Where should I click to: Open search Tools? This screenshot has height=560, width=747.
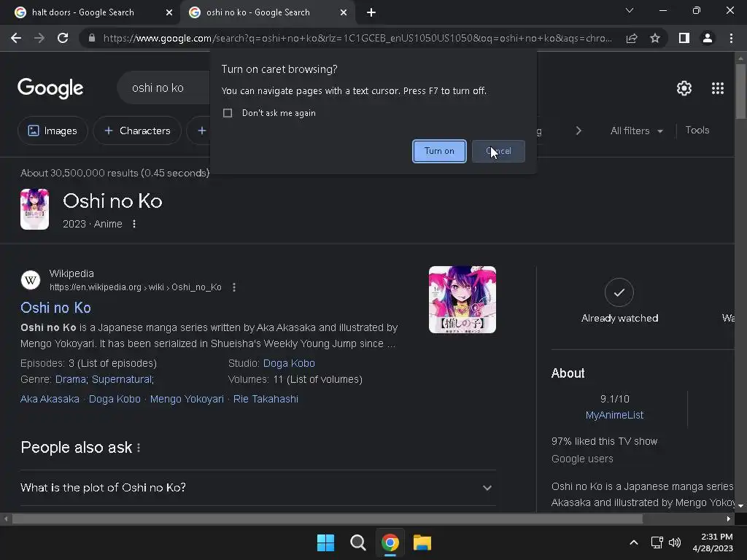pyautogui.click(x=697, y=130)
